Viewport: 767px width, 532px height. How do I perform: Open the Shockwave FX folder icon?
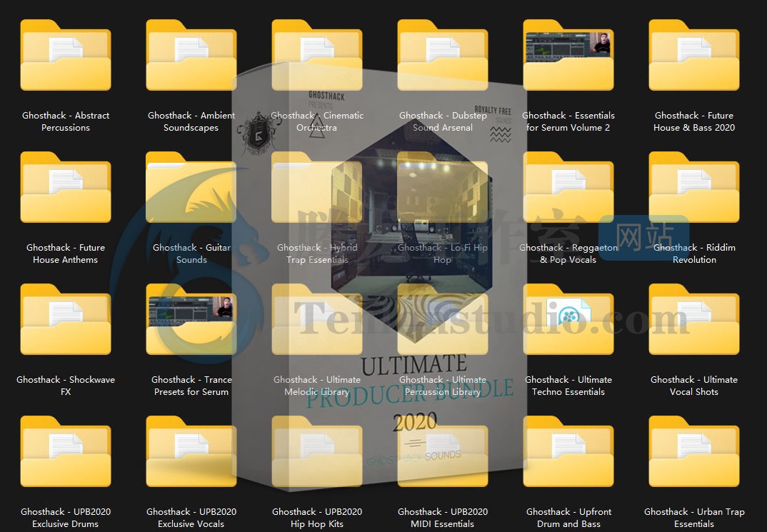(66, 319)
